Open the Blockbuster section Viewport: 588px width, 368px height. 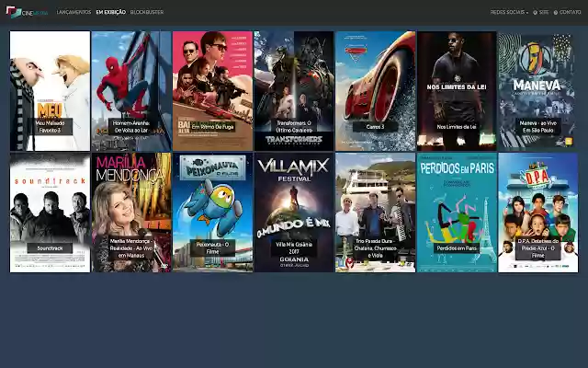click(147, 12)
